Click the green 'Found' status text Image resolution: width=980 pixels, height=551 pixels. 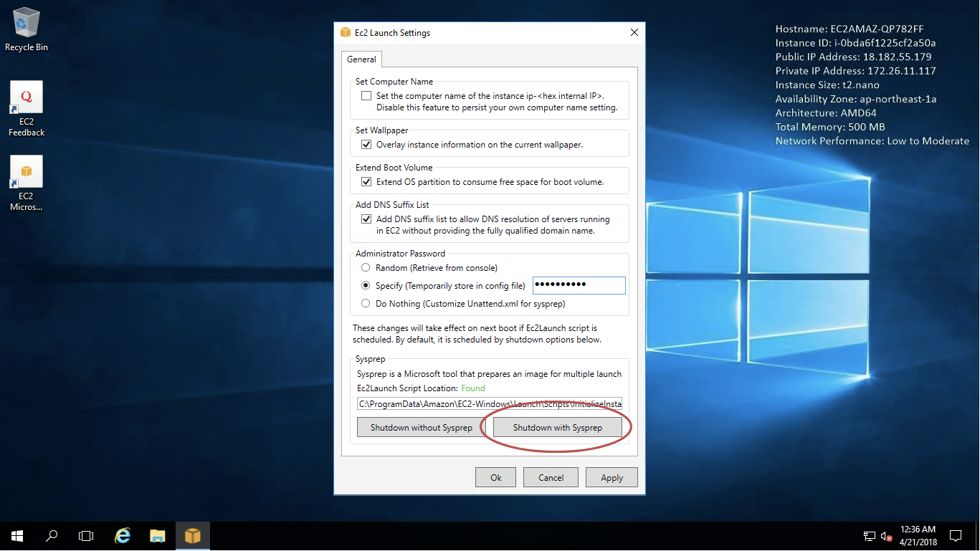point(473,388)
